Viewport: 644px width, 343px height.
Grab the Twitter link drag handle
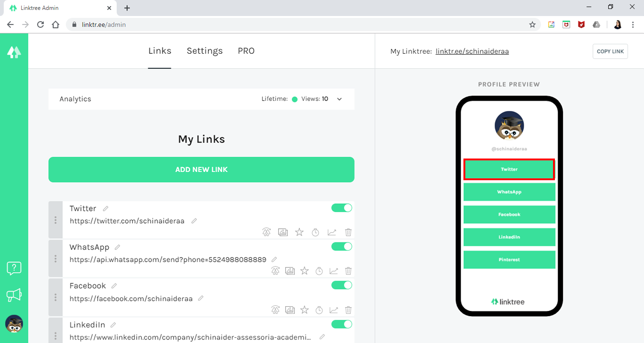[x=56, y=220]
